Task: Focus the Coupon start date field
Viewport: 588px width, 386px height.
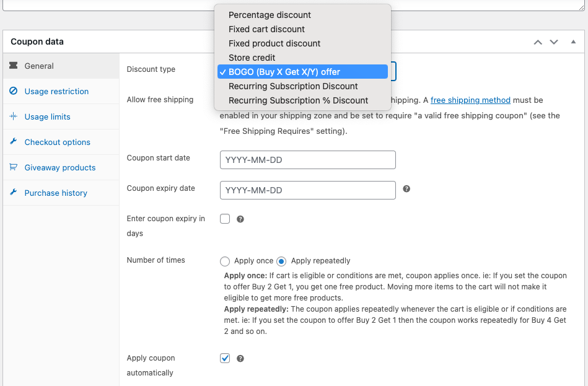Action: point(308,160)
